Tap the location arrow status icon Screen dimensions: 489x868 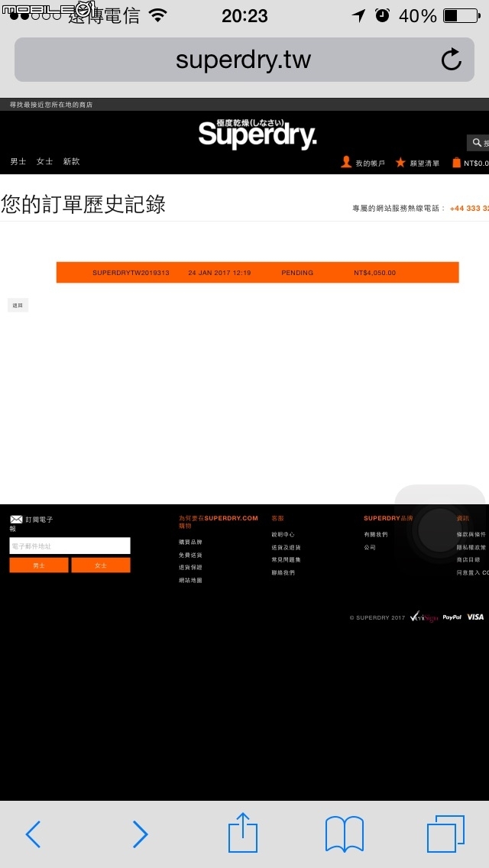(x=359, y=15)
